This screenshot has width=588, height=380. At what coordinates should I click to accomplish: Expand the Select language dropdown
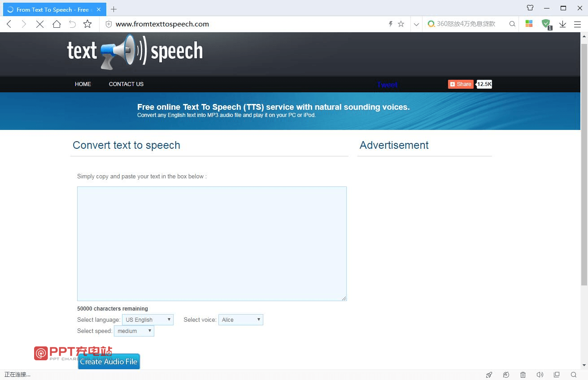click(148, 320)
